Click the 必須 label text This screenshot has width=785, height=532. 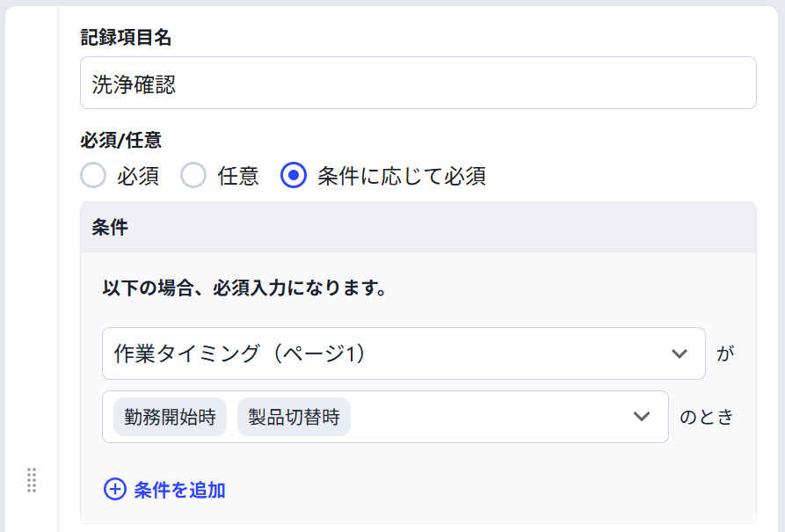[x=138, y=176]
